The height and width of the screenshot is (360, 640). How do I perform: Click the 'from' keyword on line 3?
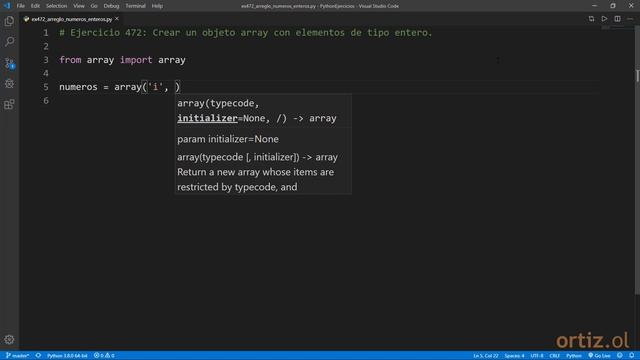click(70, 60)
